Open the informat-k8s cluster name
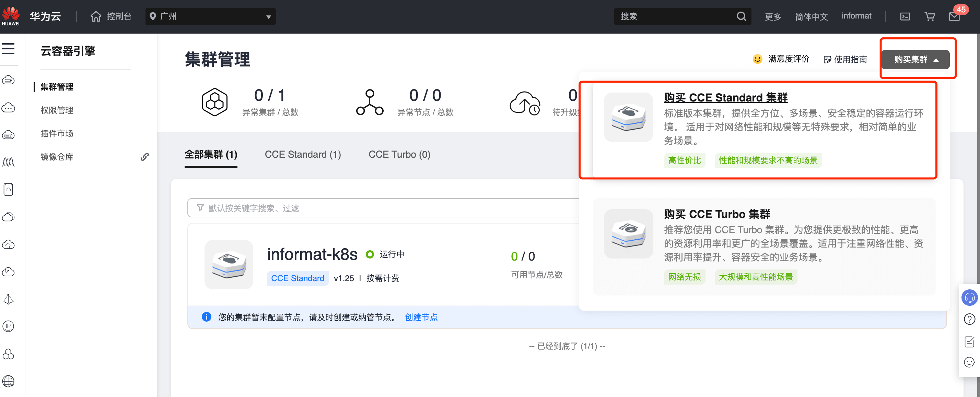This screenshot has width=980, height=397. tap(312, 254)
